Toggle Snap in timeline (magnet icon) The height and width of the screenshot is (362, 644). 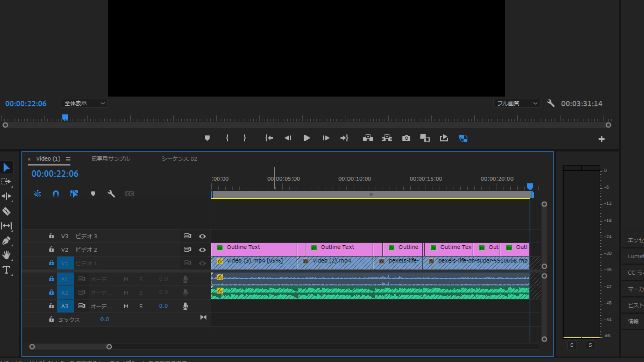[x=56, y=194]
